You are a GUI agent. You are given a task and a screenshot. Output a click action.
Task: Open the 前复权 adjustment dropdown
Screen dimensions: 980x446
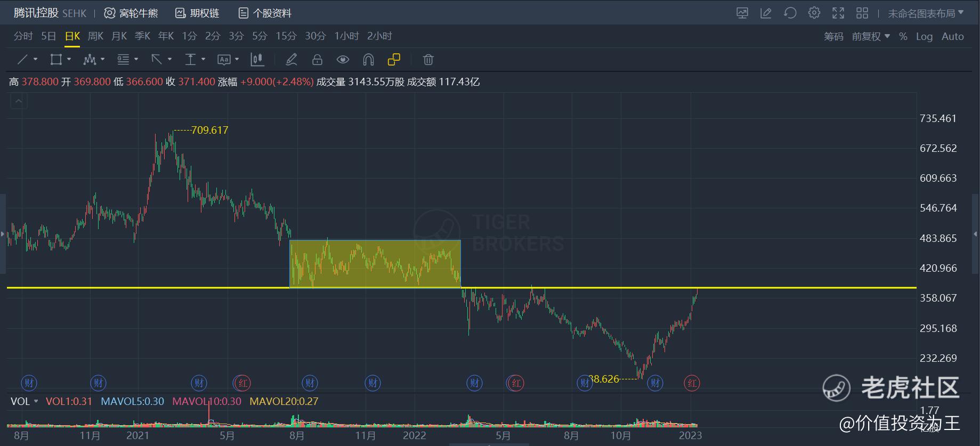click(871, 36)
